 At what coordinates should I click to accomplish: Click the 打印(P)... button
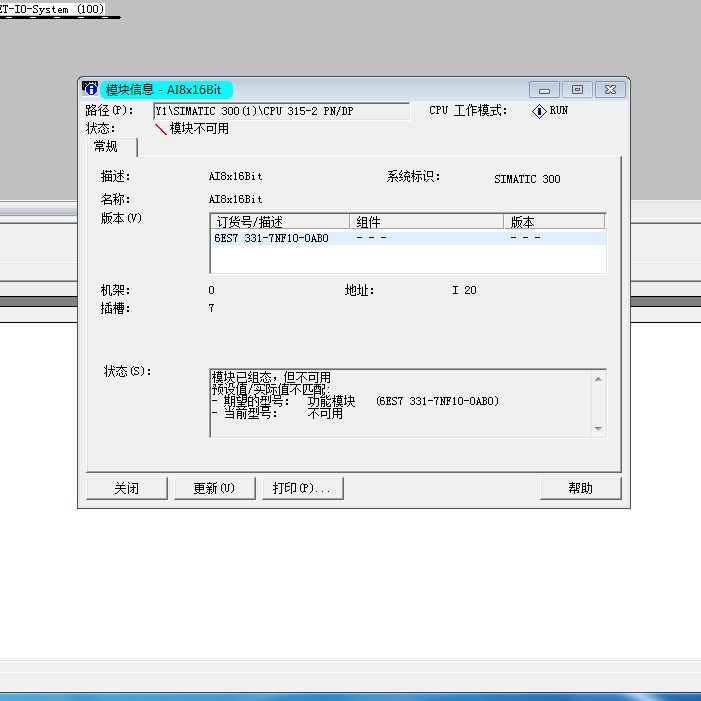302,488
